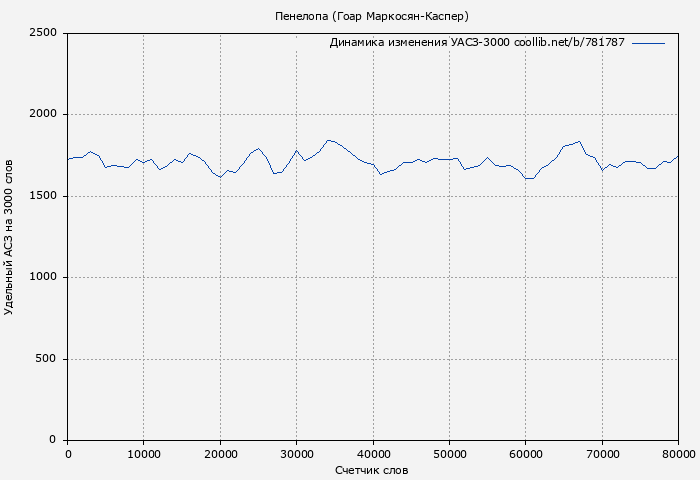Pick the 60000 x-axis tick label
The width and height of the screenshot is (700, 480).
(526, 454)
